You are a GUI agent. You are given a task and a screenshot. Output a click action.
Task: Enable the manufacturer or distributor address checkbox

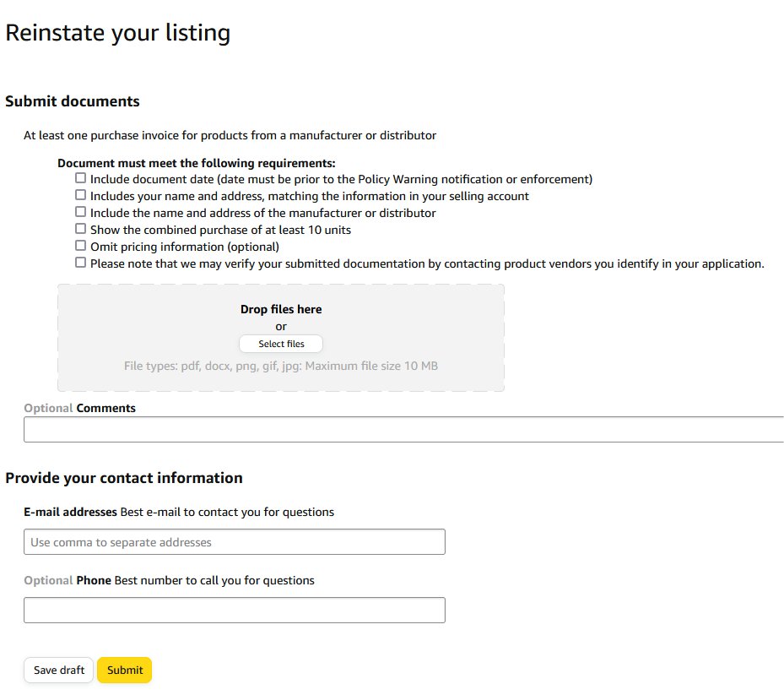click(x=80, y=212)
